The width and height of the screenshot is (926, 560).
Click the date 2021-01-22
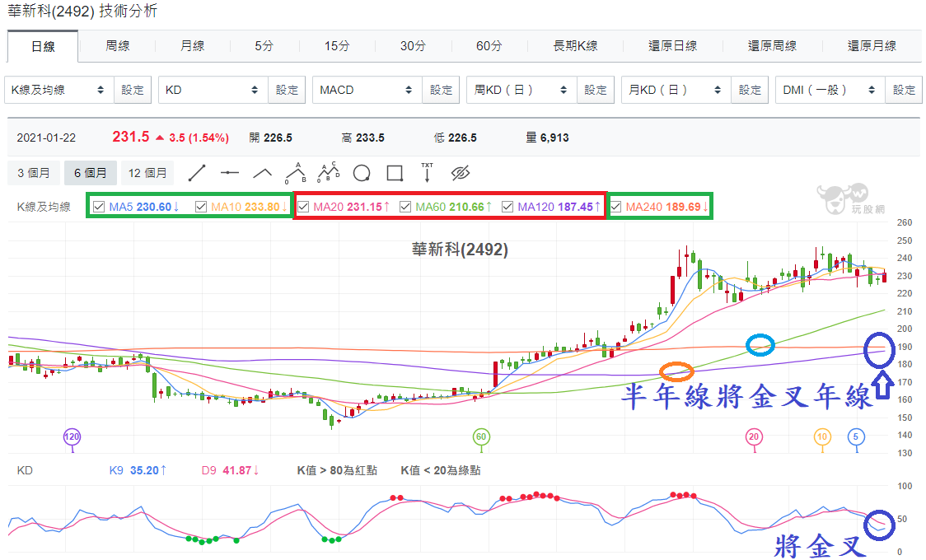click(x=46, y=138)
